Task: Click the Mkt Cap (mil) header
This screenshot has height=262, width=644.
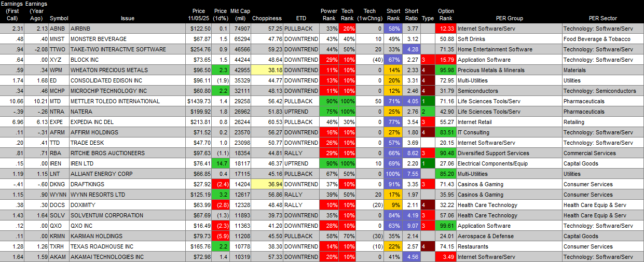Action: click(x=239, y=15)
